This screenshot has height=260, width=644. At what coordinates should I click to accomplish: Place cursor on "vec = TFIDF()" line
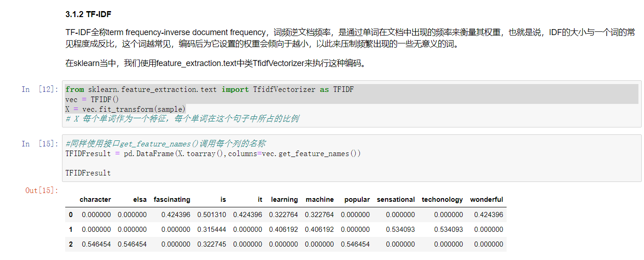[x=92, y=99]
